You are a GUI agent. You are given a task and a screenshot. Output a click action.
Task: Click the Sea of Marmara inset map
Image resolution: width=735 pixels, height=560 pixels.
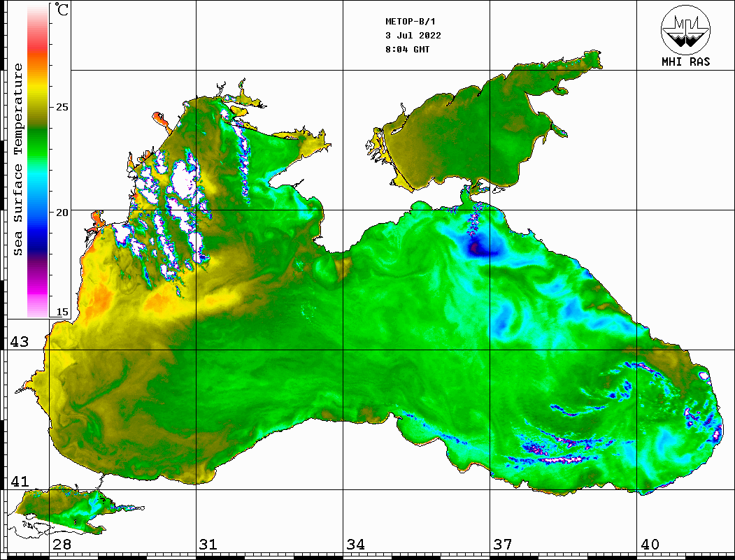[x=75, y=511]
